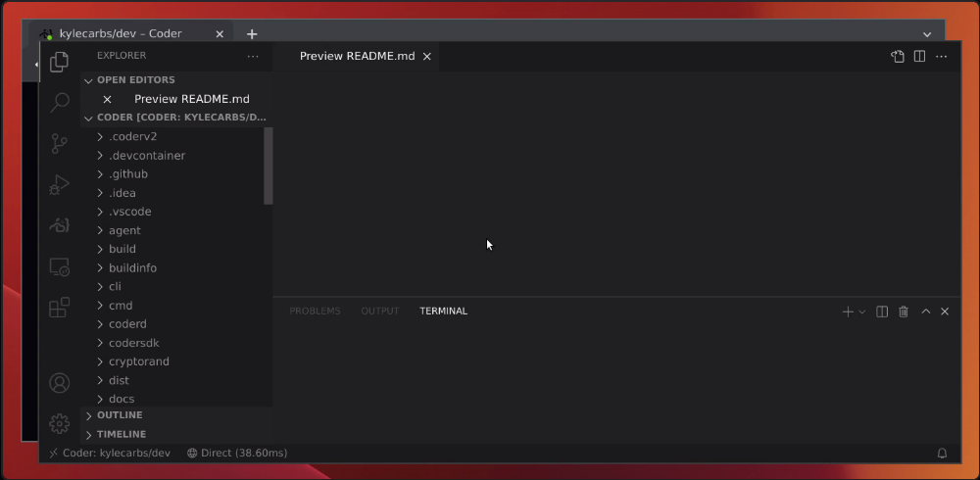Switch to the Terminal panel tab

[443, 312]
